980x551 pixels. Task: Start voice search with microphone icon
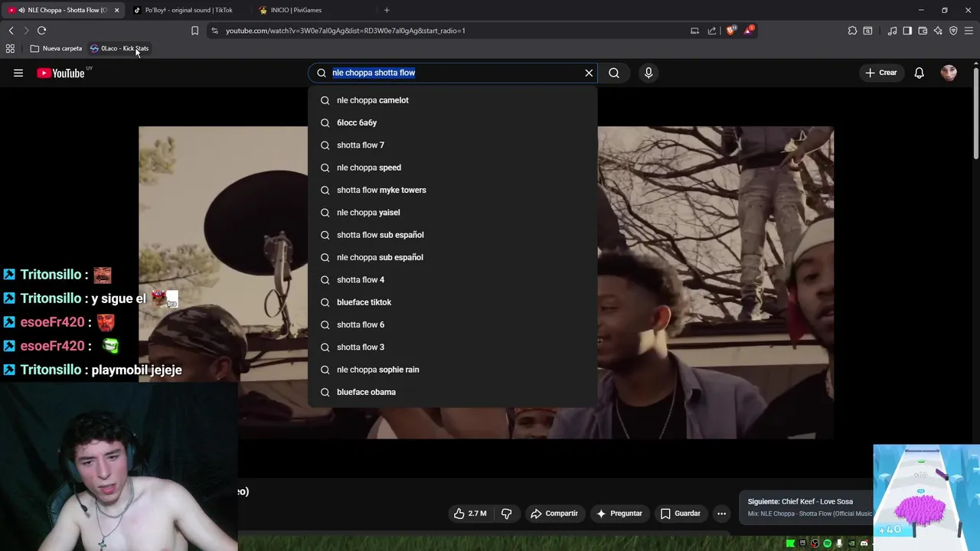click(x=648, y=73)
